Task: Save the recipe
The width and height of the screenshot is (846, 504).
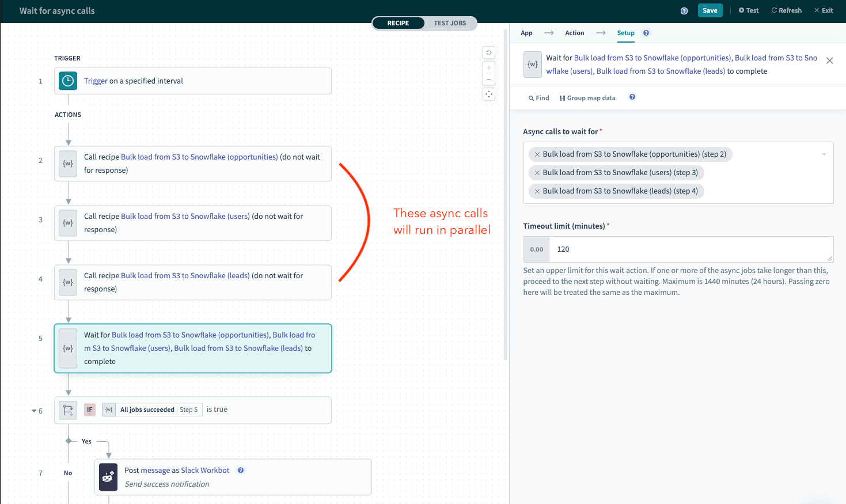Action: [710, 10]
